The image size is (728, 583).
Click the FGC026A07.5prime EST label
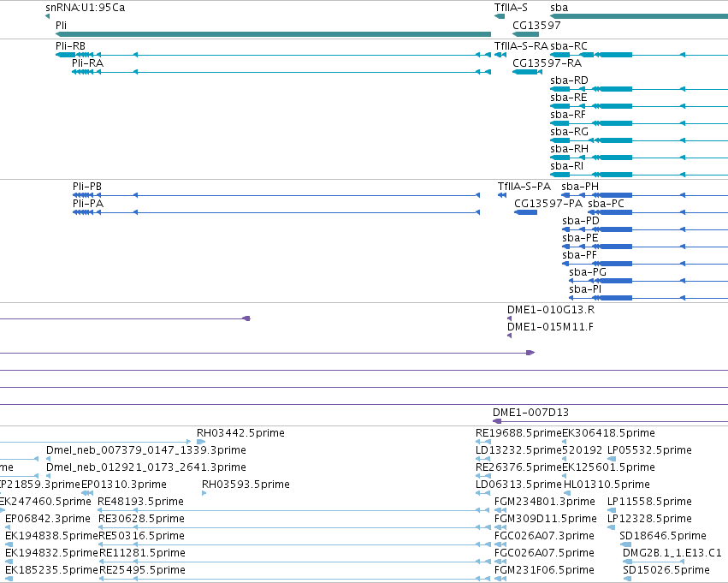pos(544,554)
